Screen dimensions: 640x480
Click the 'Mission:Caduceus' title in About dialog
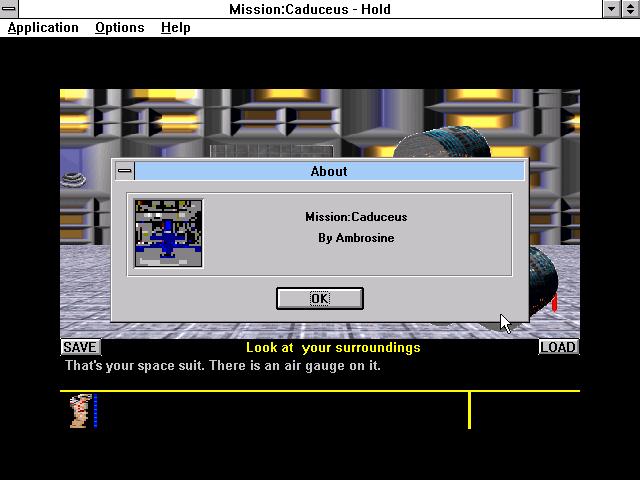[356, 217]
